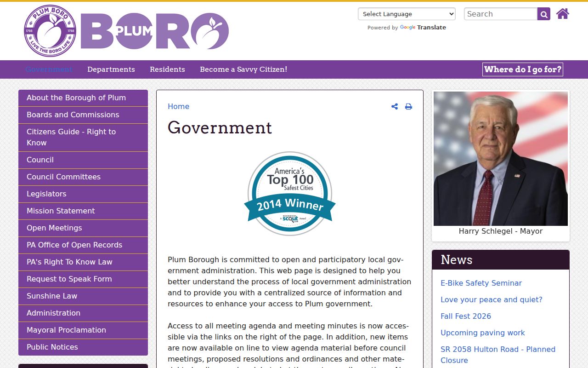The width and height of the screenshot is (588, 368).
Task: Open Boards and Commissions sidebar link
Action: pos(83,115)
